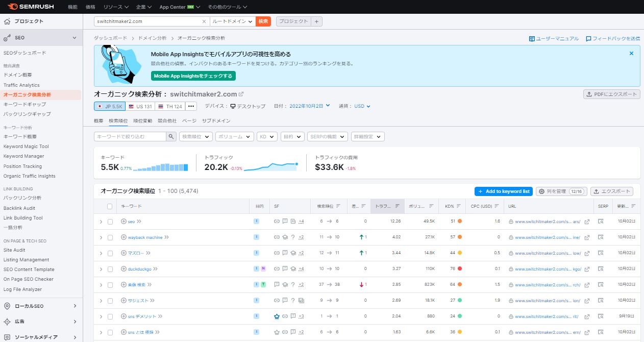The width and height of the screenshot is (644, 342).
Task: Sort by 更新 column sort icon
Action: (x=633, y=206)
